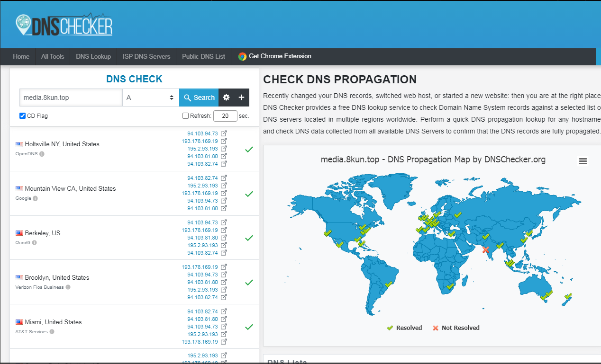Open external link for Berkeley 94.103.94.73
The image size is (601, 364).
pyautogui.click(x=224, y=222)
